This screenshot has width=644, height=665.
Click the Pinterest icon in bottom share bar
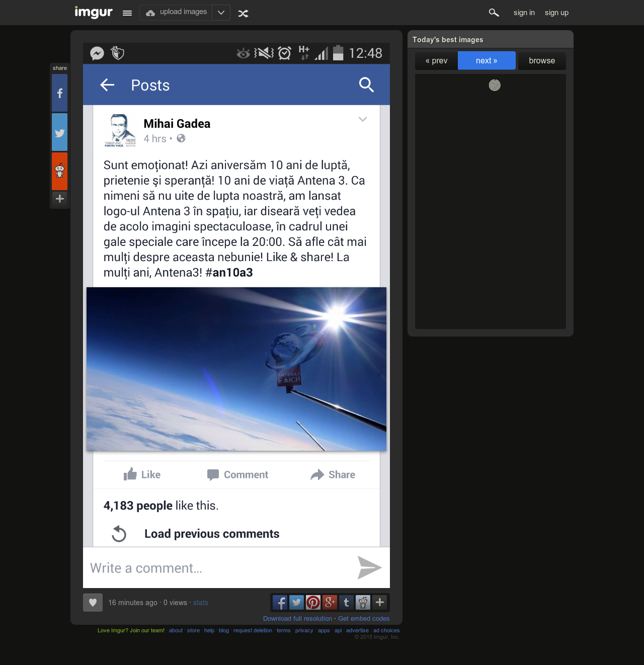click(313, 602)
